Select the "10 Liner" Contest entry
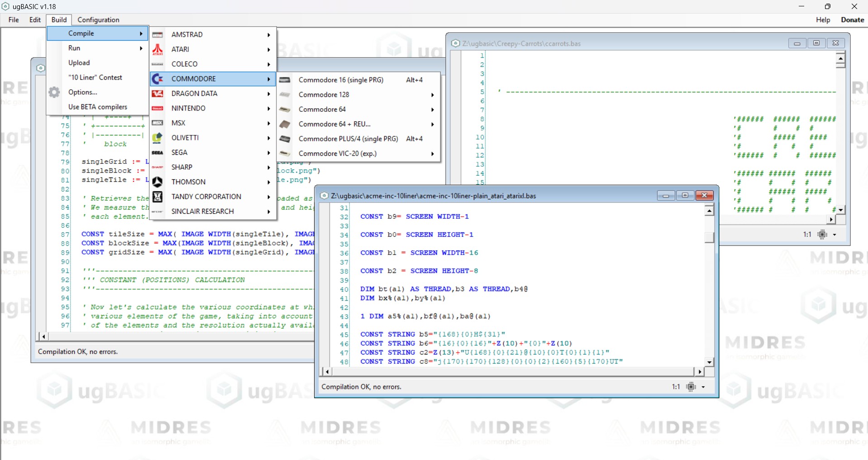The height and width of the screenshot is (460, 868). (x=97, y=77)
